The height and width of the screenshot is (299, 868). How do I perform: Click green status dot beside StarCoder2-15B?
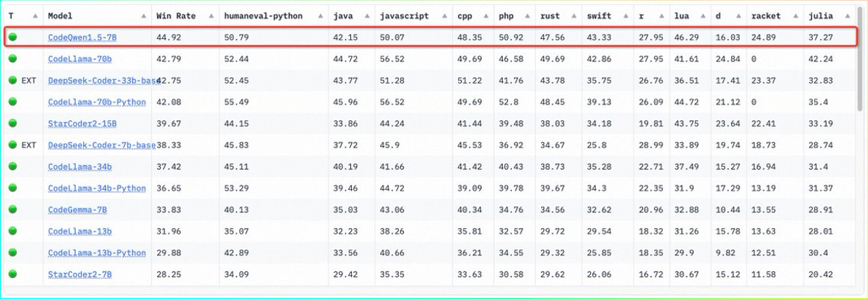coord(13,123)
